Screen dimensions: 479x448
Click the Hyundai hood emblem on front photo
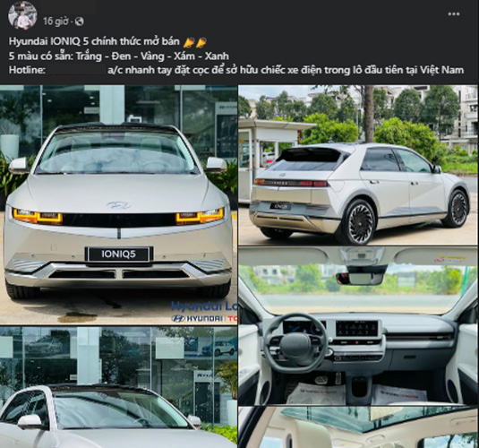[119, 205]
